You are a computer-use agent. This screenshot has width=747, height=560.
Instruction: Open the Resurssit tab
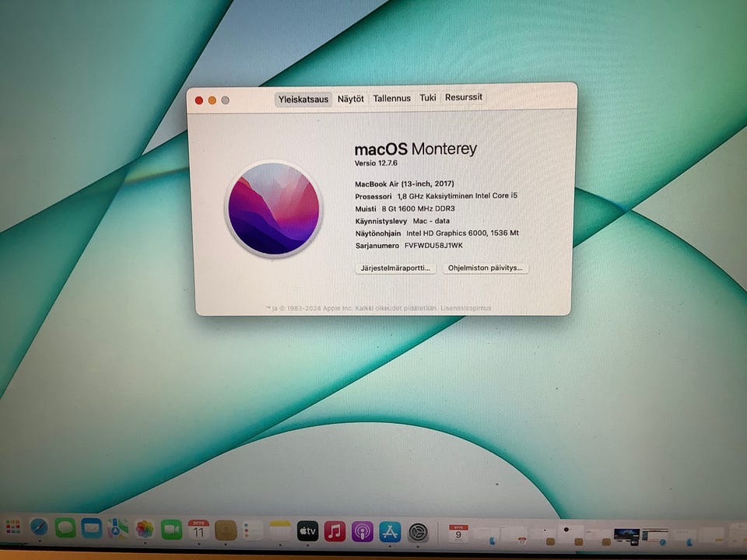464,97
